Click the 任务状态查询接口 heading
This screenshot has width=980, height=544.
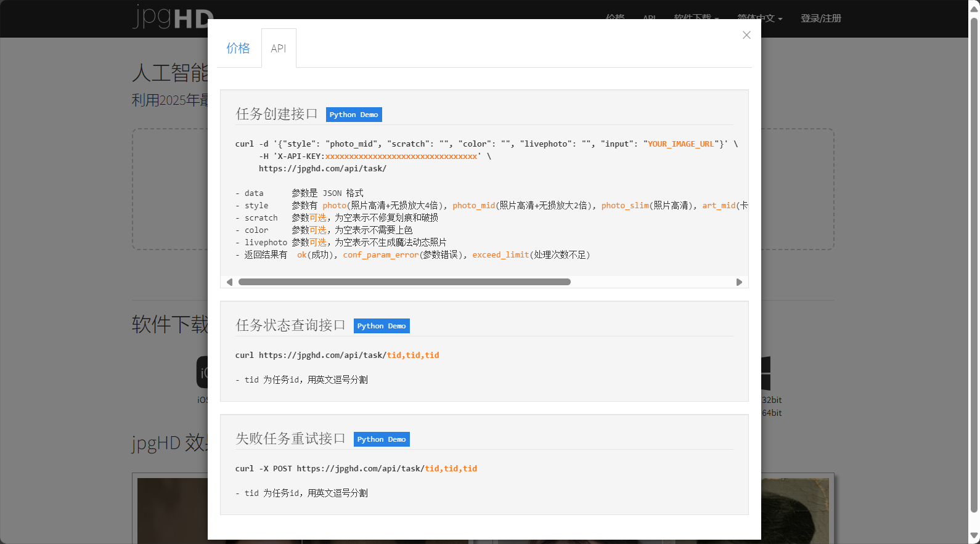(x=291, y=325)
